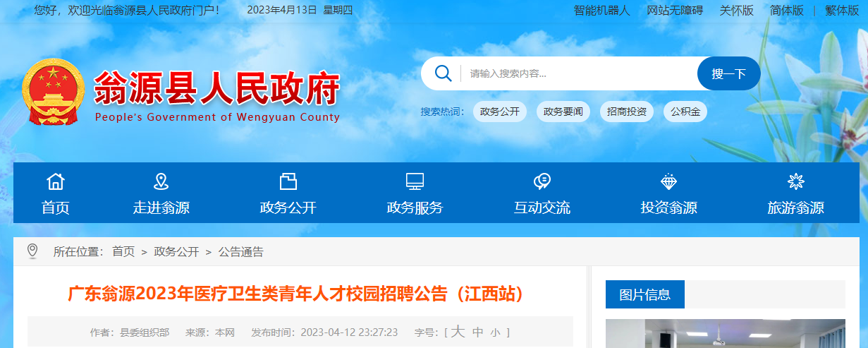Image resolution: width=868 pixels, height=348 pixels.
Task: Click 政务公开 in the breadcrumb
Action: point(176,251)
